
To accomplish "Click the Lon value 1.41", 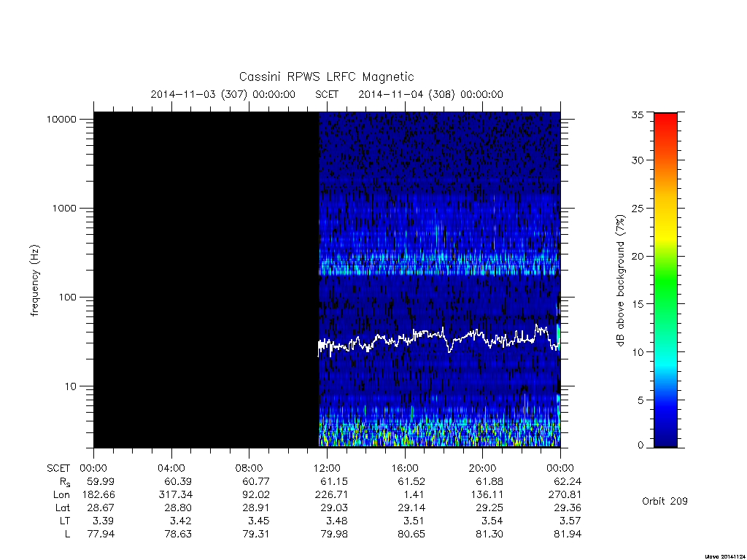I will tap(414, 495).
